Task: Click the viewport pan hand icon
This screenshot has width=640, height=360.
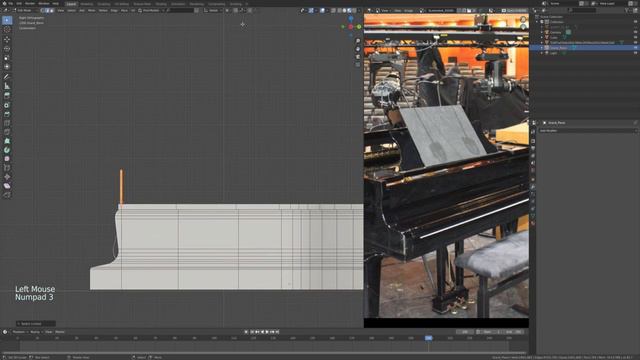Action: point(358,49)
